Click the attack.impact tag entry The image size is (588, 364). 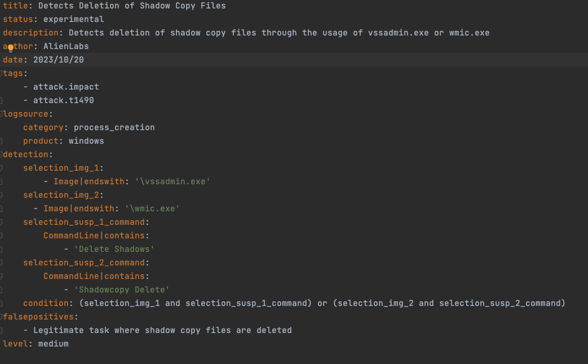(x=66, y=87)
